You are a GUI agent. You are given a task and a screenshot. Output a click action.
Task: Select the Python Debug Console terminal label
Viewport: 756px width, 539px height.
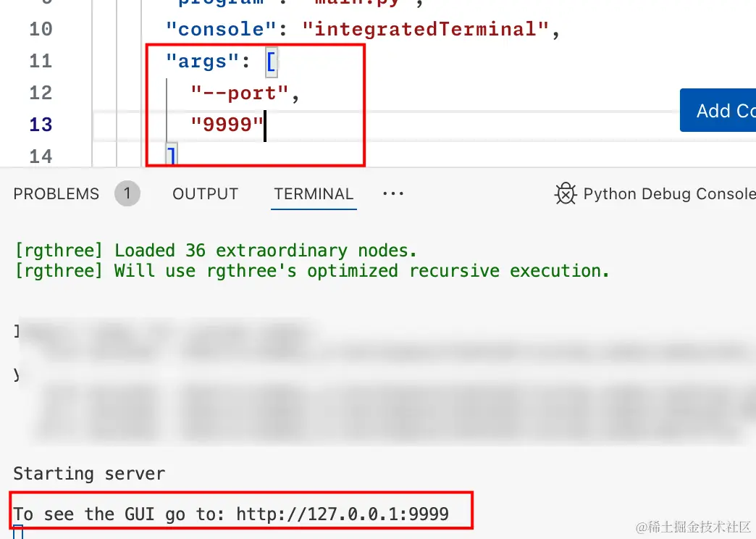point(669,194)
